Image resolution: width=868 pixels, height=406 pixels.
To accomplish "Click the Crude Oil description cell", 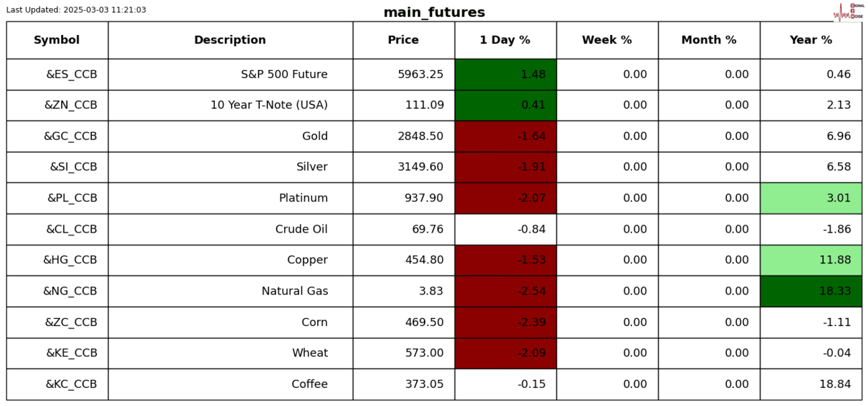I will (x=230, y=229).
